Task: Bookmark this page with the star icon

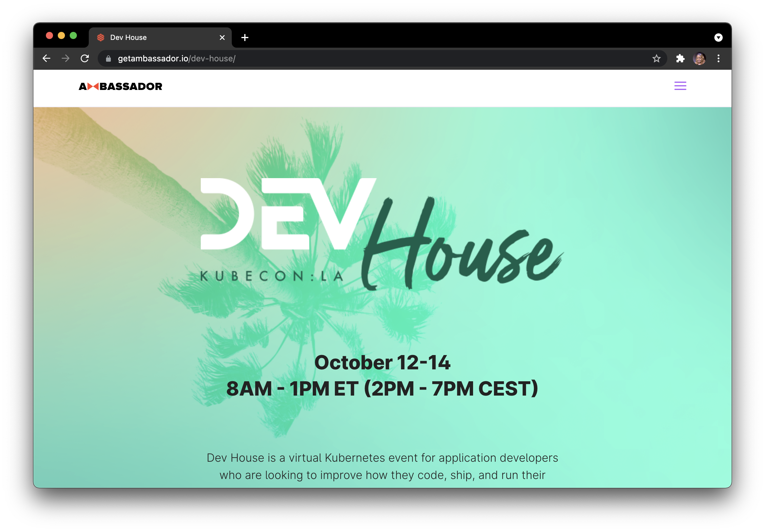Action: [x=656, y=59]
